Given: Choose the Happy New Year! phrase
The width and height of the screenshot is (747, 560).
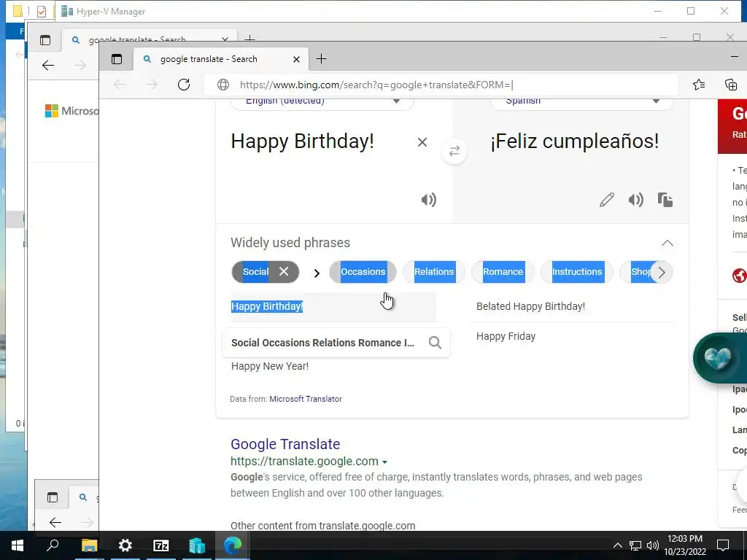Looking at the screenshot, I should click(x=270, y=366).
